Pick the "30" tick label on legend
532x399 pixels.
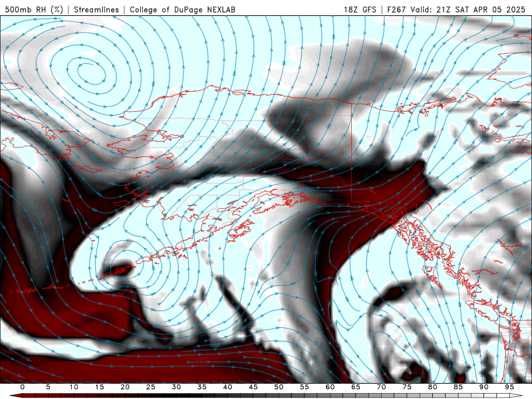pos(176,387)
